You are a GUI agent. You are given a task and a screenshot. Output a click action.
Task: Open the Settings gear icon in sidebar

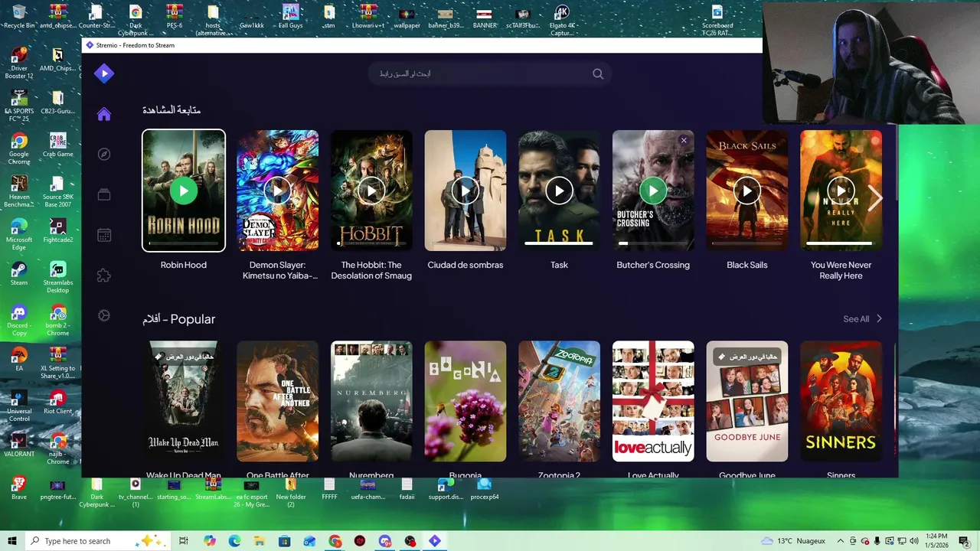click(104, 315)
